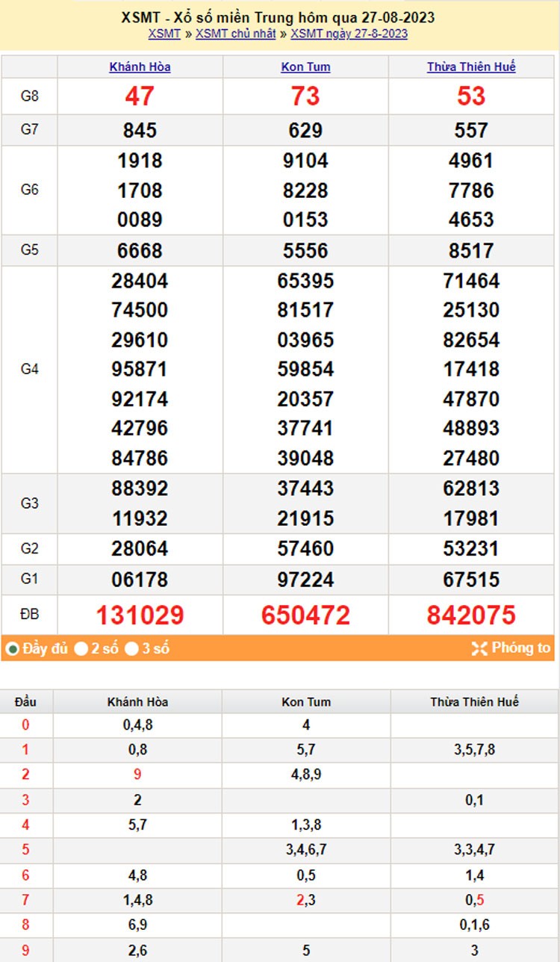Click Kon Tum G8 number 73
Image resolution: width=560 pixels, height=962 pixels.
305,96
